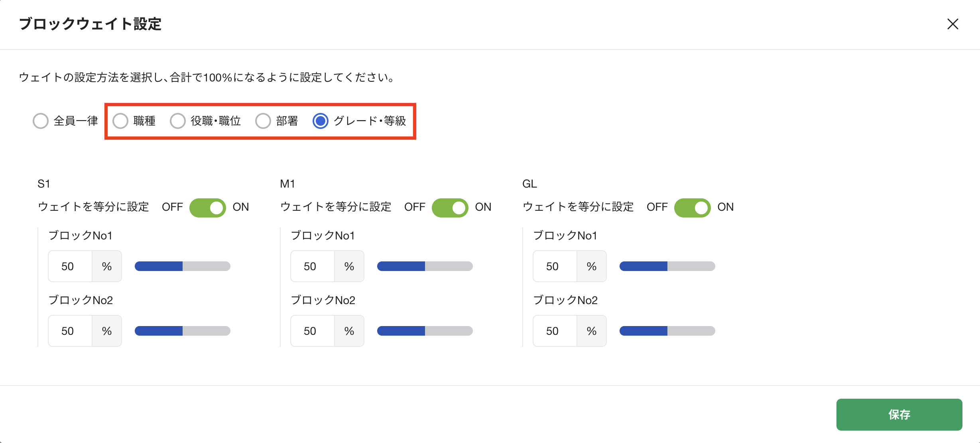Click S1 ブロックNo2 percentage field
The width and height of the screenshot is (980, 443).
click(x=71, y=331)
